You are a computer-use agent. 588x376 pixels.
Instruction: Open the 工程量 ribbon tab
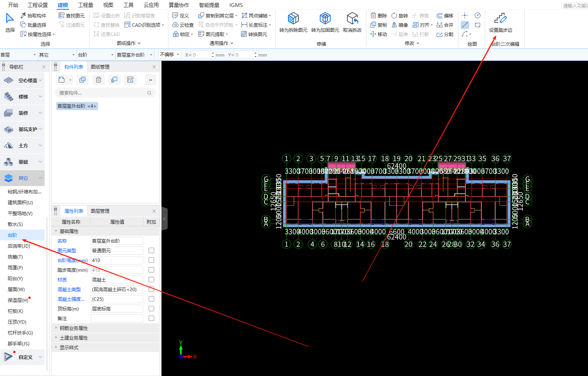click(85, 5)
